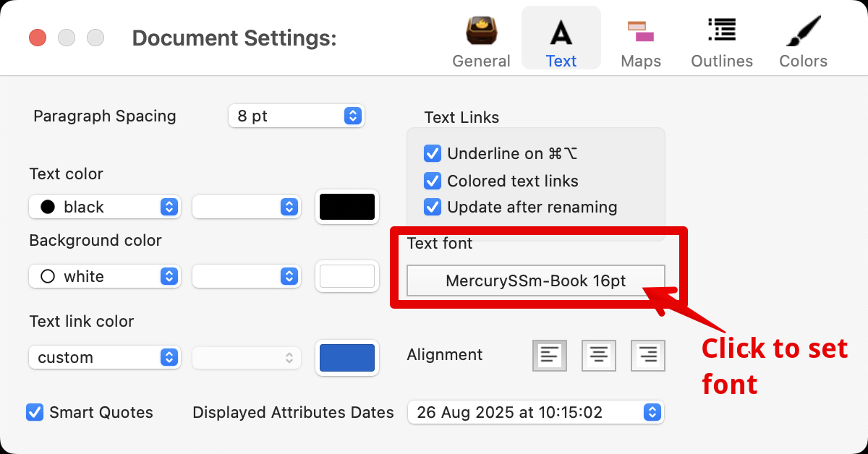The height and width of the screenshot is (454, 868).
Task: Set alignment to center
Action: (x=599, y=356)
